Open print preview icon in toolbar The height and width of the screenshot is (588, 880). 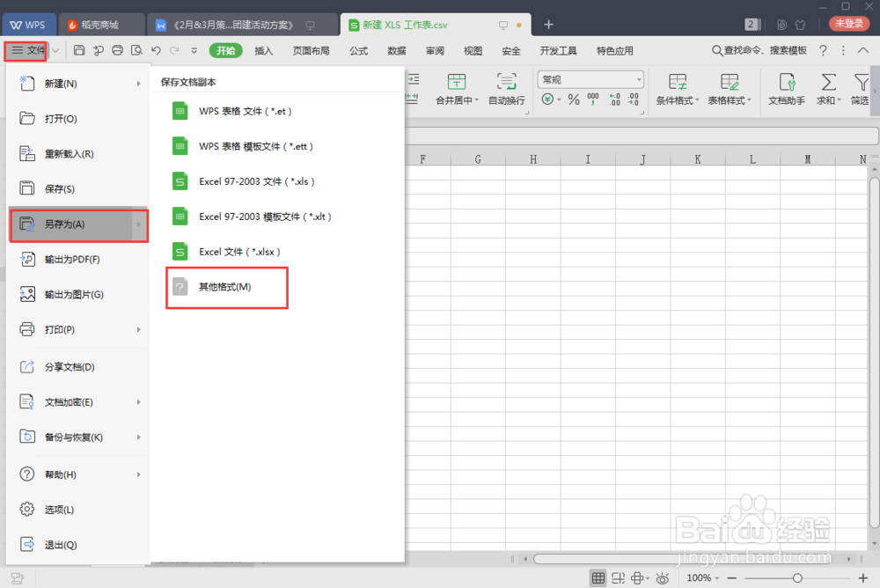[136, 50]
